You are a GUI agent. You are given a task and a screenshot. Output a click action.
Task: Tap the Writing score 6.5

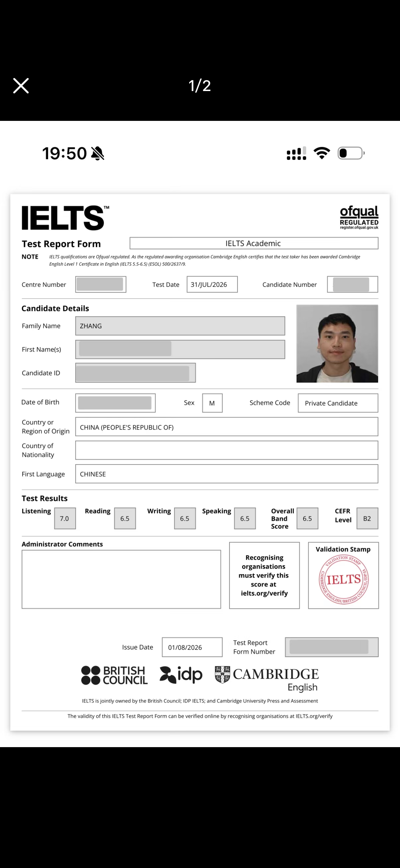[185, 519]
